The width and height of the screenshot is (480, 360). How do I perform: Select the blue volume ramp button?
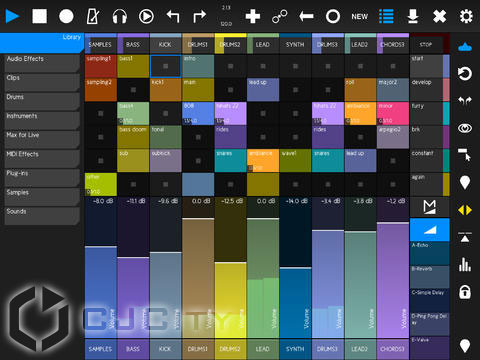point(430,230)
